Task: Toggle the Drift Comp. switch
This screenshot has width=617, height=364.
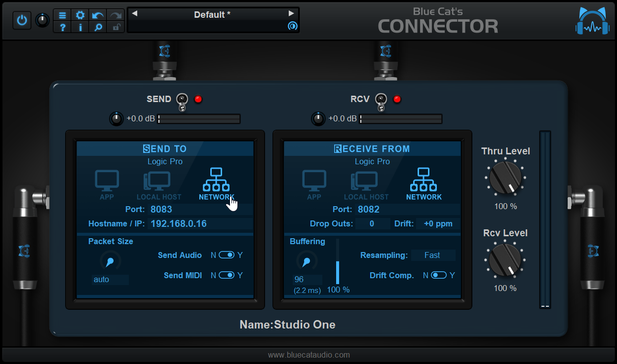Action: click(439, 275)
